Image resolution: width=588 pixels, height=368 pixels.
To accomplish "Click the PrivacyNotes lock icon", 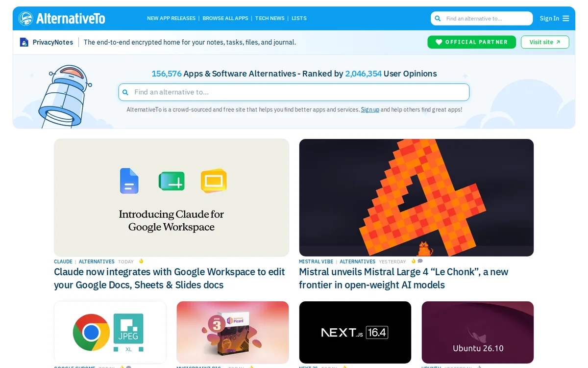I will pyautogui.click(x=24, y=42).
